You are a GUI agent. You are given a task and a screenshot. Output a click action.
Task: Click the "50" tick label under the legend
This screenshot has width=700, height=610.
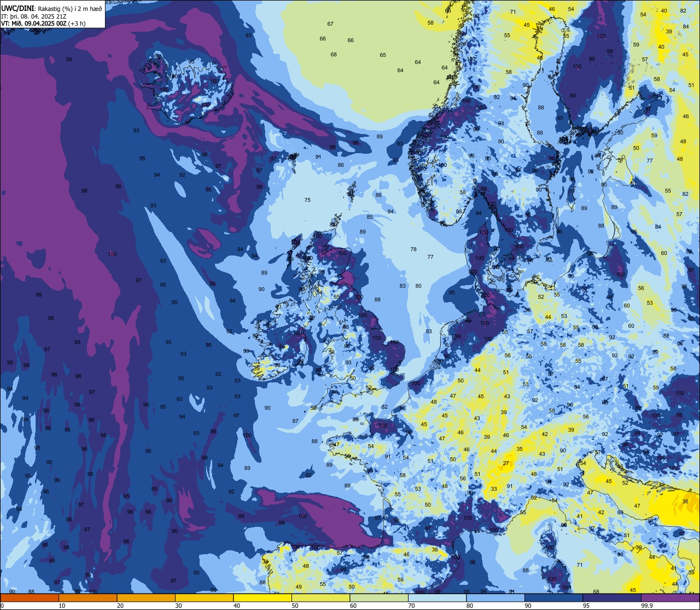(295, 605)
